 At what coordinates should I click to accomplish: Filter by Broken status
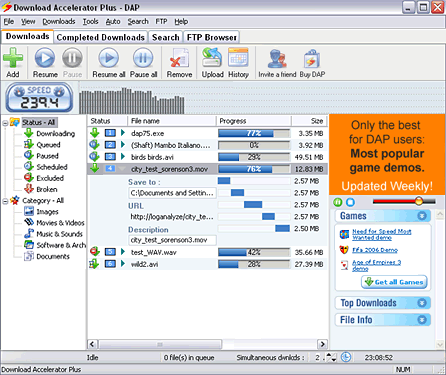click(47, 189)
